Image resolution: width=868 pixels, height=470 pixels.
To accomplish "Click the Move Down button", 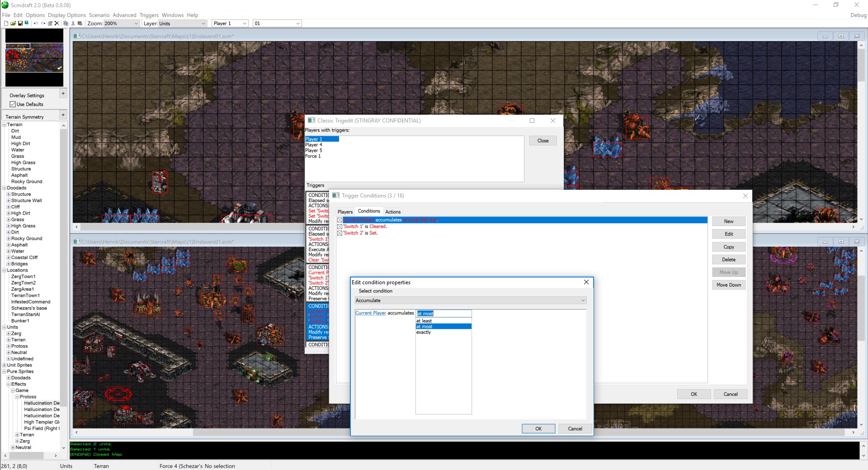I will 728,285.
